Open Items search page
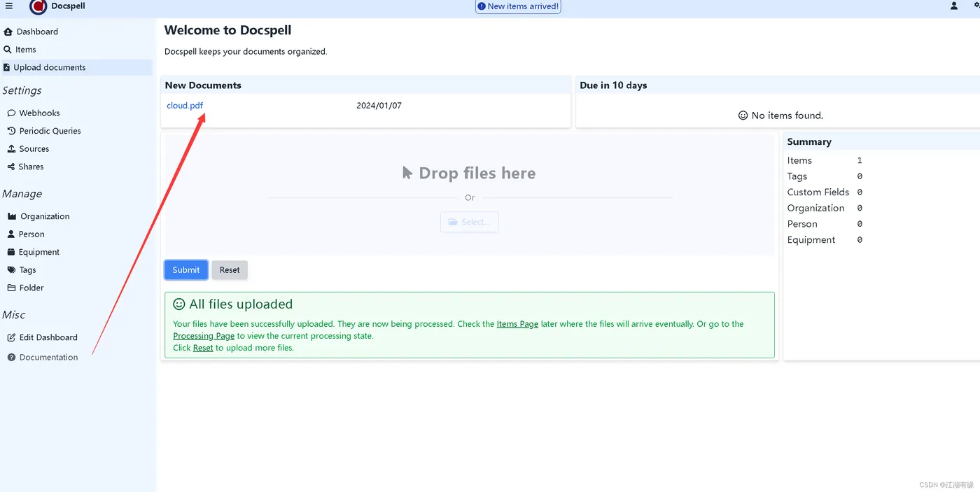980x492 pixels. (x=77, y=50)
